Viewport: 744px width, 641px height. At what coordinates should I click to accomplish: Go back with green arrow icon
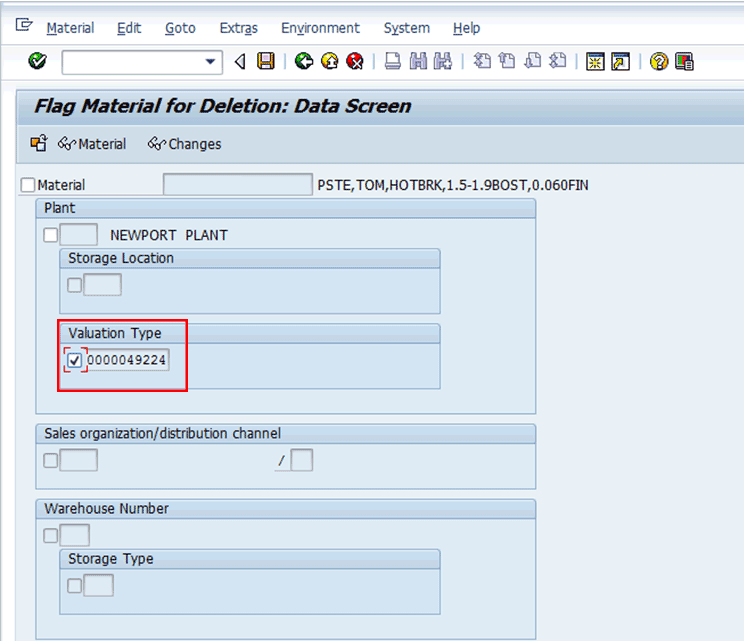304,61
